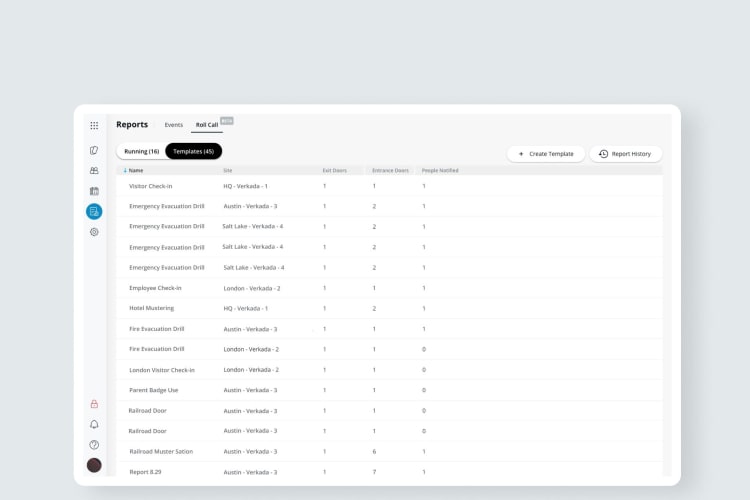Show the Running (16) list
Image resolution: width=750 pixels, height=500 pixels.
coord(142,151)
